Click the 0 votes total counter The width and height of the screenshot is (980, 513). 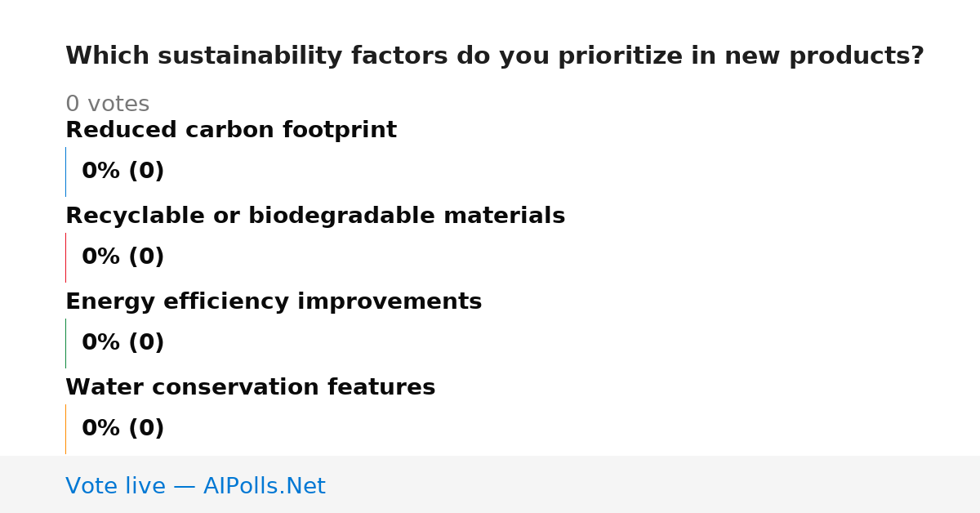[x=107, y=104]
